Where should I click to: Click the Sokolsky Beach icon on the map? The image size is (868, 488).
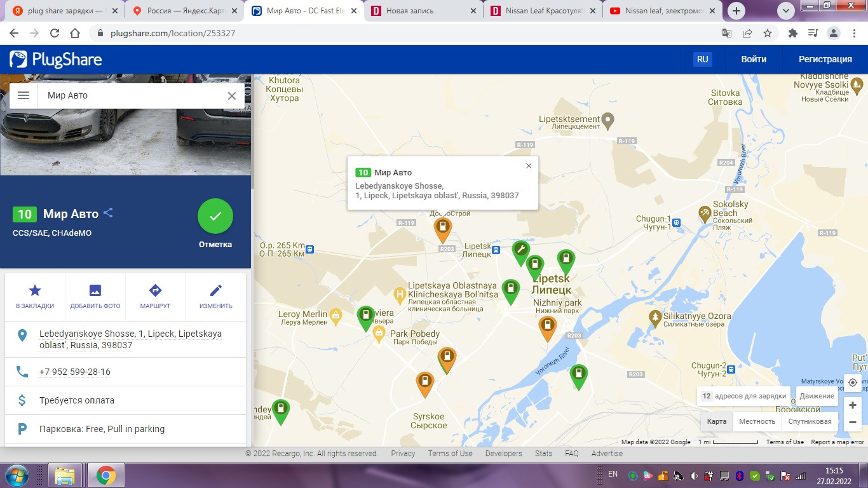click(x=705, y=213)
